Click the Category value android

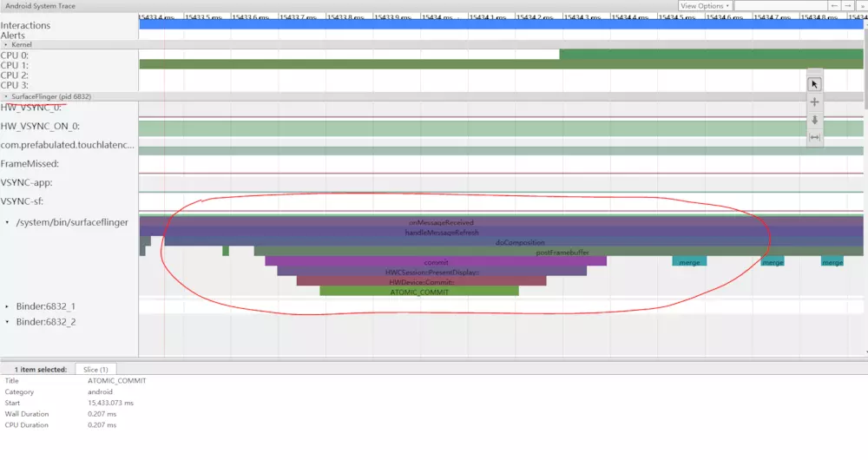100,392
